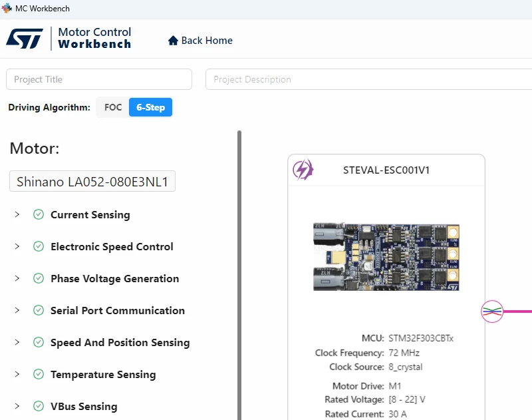Click the Phase Voltage Generation label
This screenshot has width=532, height=420.
coord(114,278)
